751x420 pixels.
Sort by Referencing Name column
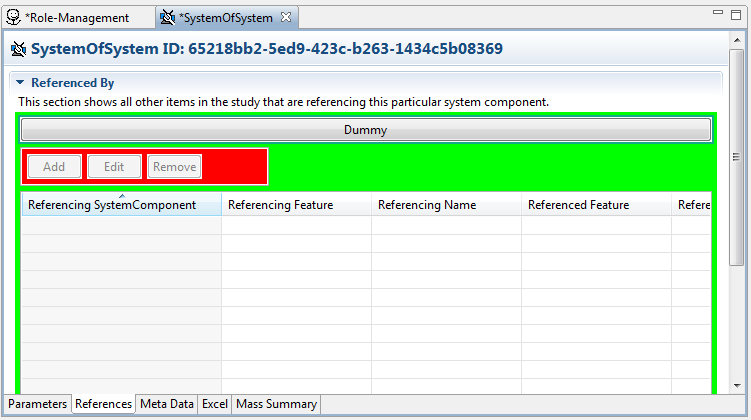point(446,205)
